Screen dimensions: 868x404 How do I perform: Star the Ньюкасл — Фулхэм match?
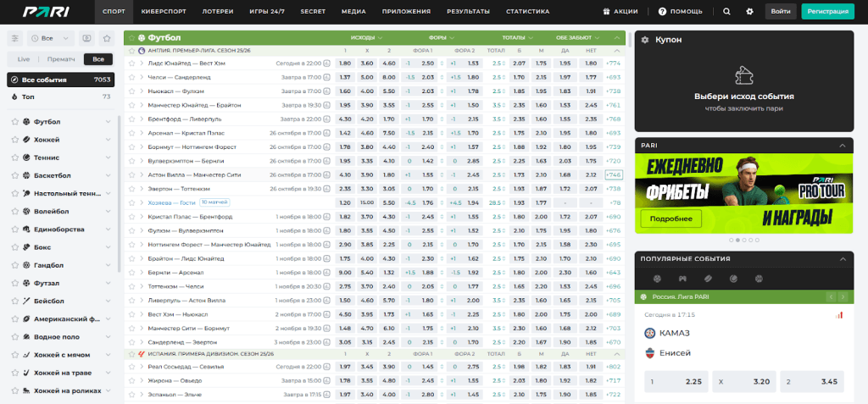click(x=131, y=91)
